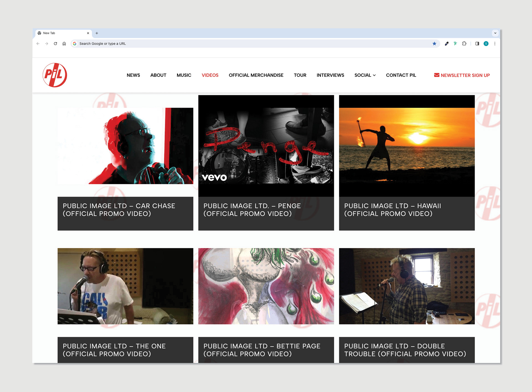Screen dimensions: 532x392
Task: Open The One studio video thumbnail
Action: point(125,286)
